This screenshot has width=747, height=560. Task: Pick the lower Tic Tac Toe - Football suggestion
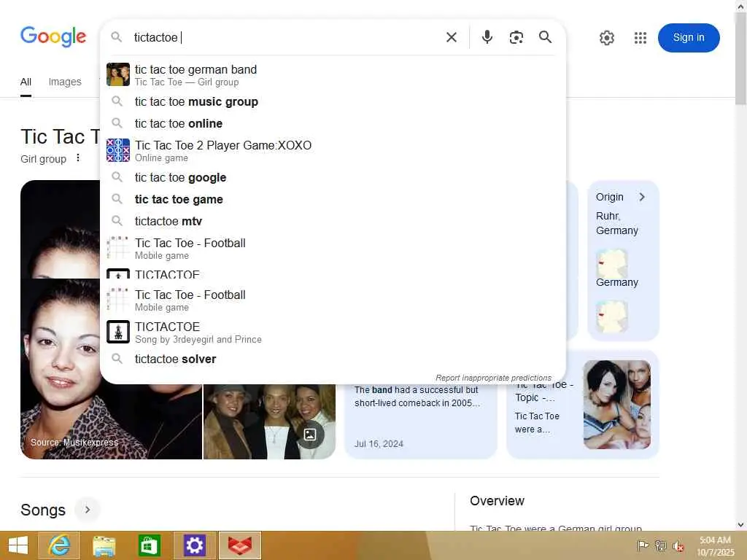click(x=333, y=300)
